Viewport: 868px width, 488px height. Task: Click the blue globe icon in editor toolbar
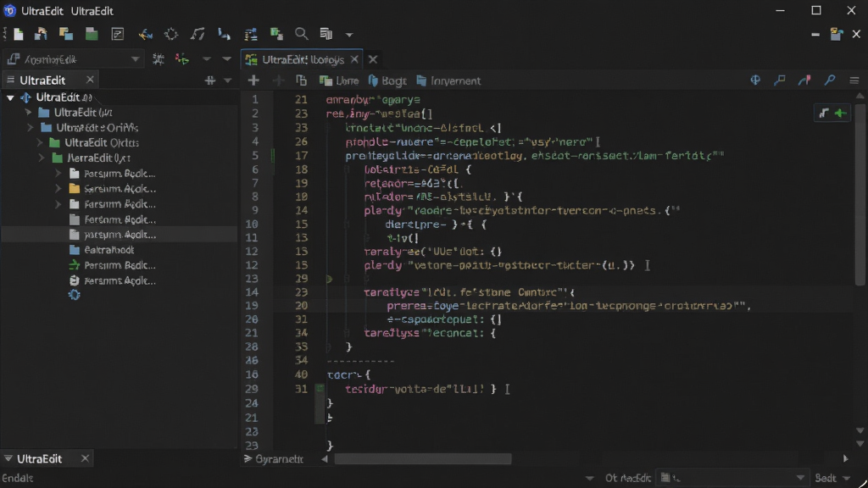coord(755,80)
